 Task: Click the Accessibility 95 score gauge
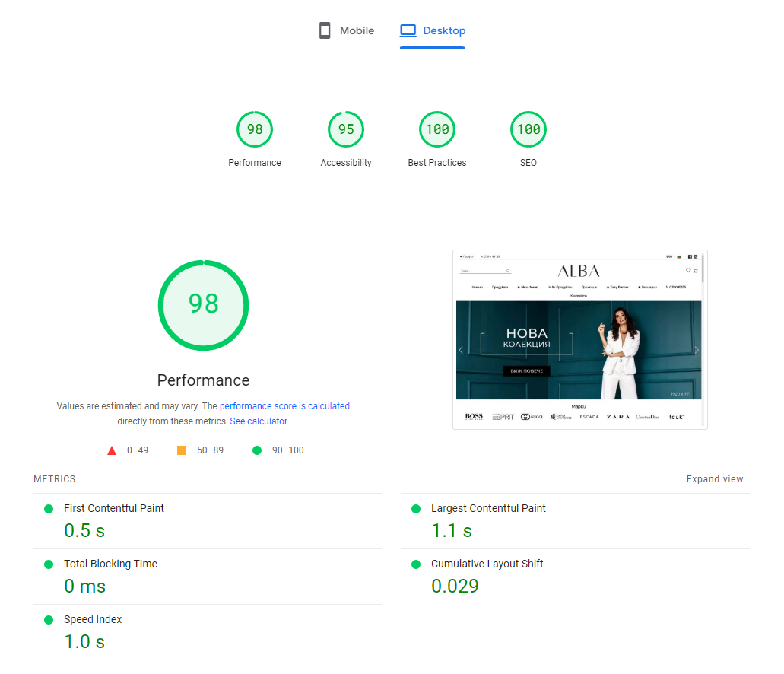[346, 130]
